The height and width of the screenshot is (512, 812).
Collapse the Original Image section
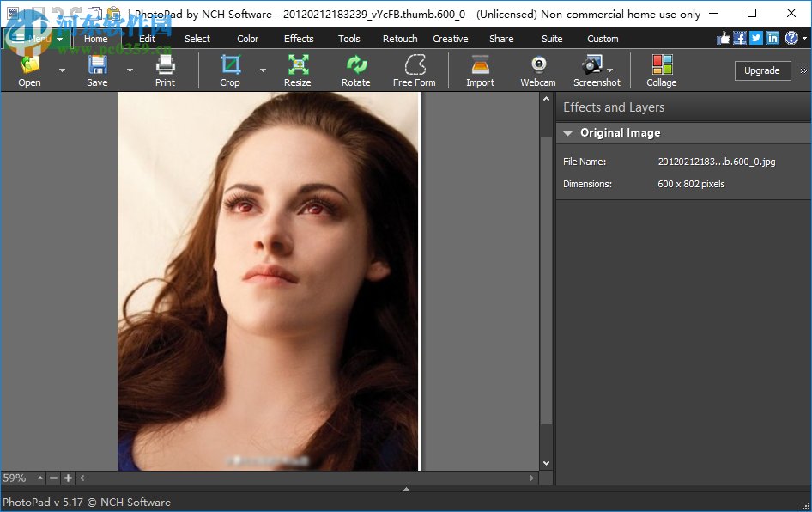(567, 133)
